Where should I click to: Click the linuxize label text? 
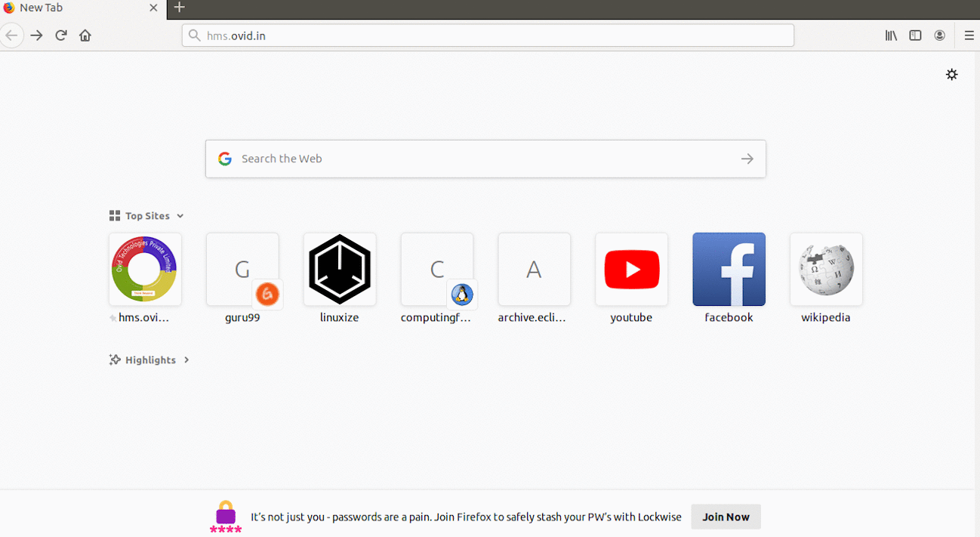pyautogui.click(x=340, y=318)
